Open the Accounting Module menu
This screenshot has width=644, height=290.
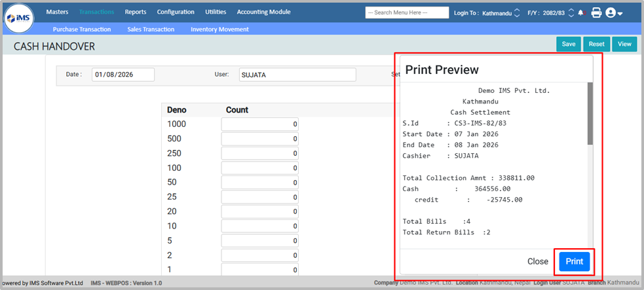pos(263,12)
